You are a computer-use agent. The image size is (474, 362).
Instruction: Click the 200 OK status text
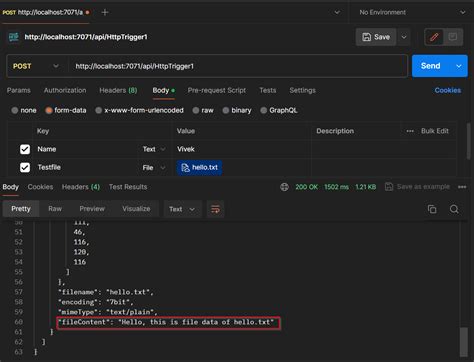(307, 187)
